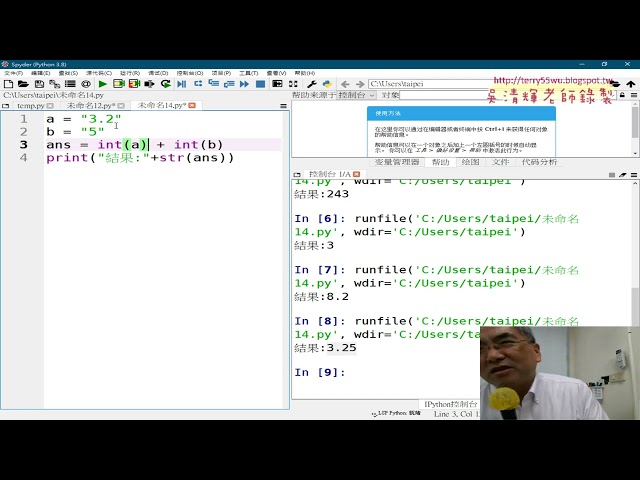This screenshot has height=480, width=640.
Task: Click the New file icon in toolbar
Action: coord(7,84)
